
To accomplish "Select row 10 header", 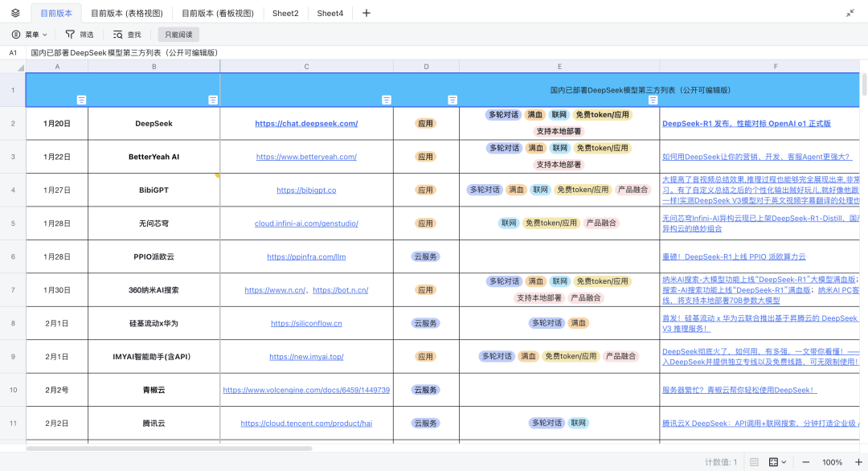I will pos(13,390).
